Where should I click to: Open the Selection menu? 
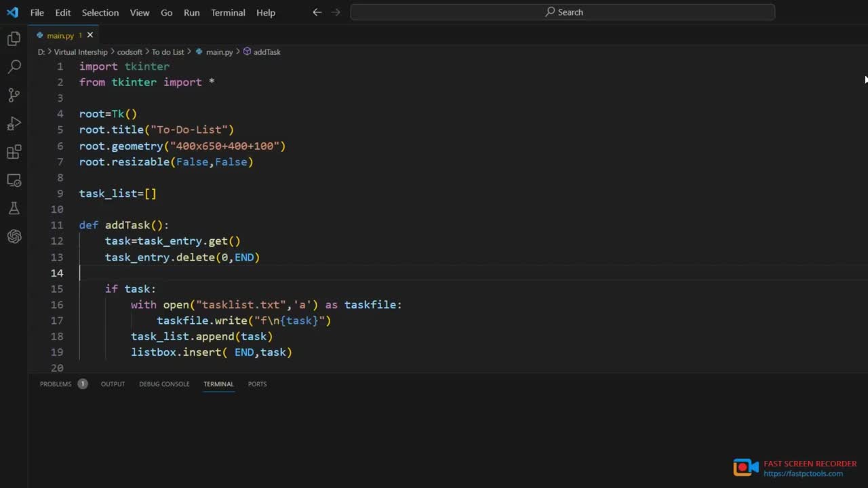pyautogui.click(x=100, y=12)
